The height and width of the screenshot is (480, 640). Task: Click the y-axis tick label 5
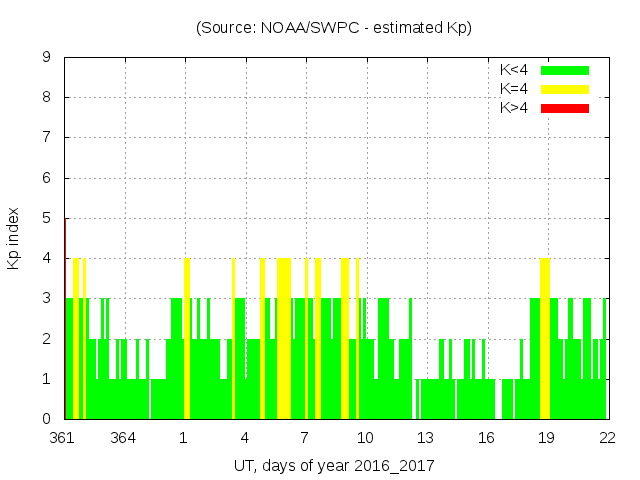tap(46, 219)
